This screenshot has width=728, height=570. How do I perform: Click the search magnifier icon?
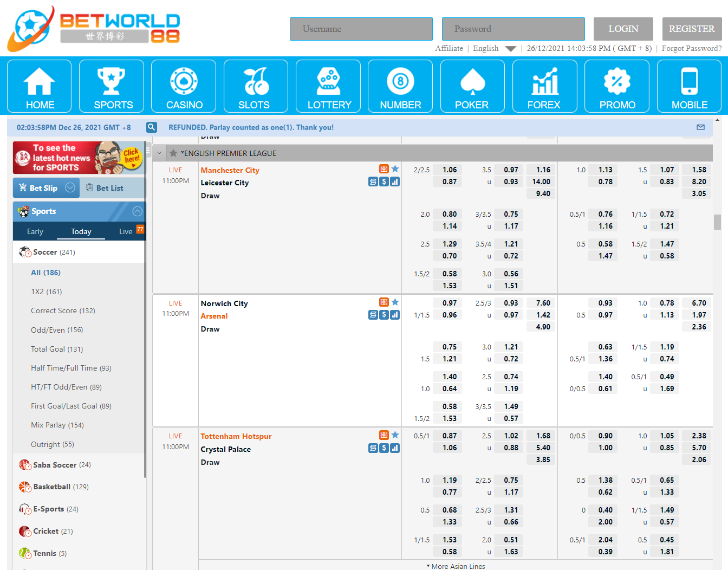(x=152, y=127)
